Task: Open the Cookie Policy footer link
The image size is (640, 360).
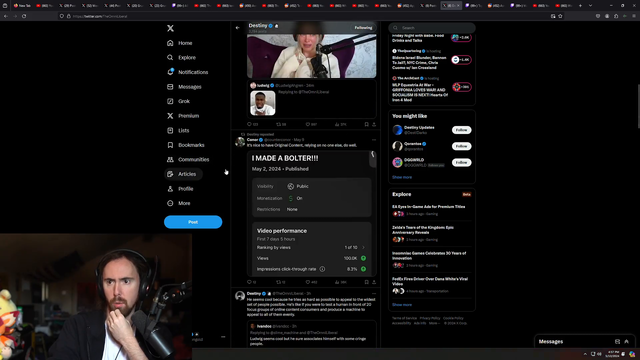Action: click(x=453, y=318)
